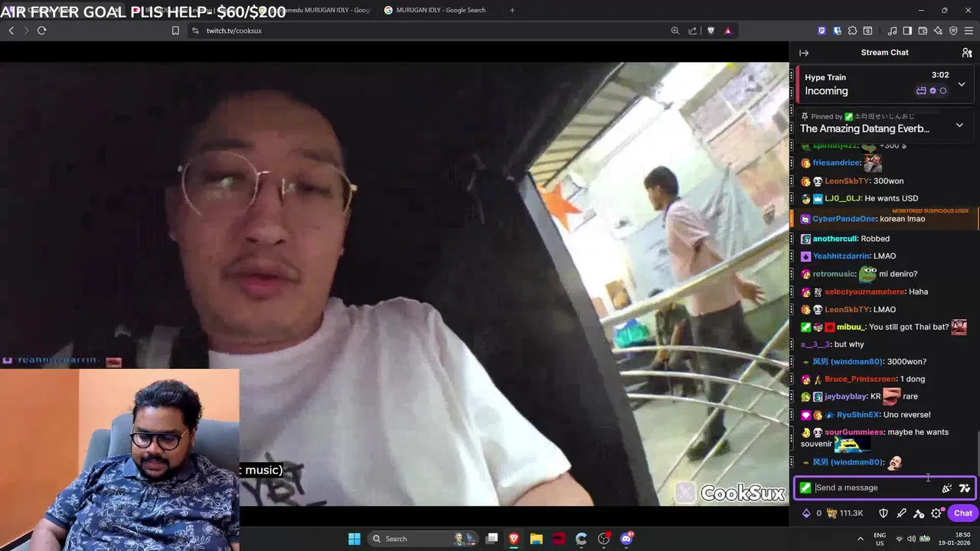Open the Leo AI sparkle icon

point(938,31)
